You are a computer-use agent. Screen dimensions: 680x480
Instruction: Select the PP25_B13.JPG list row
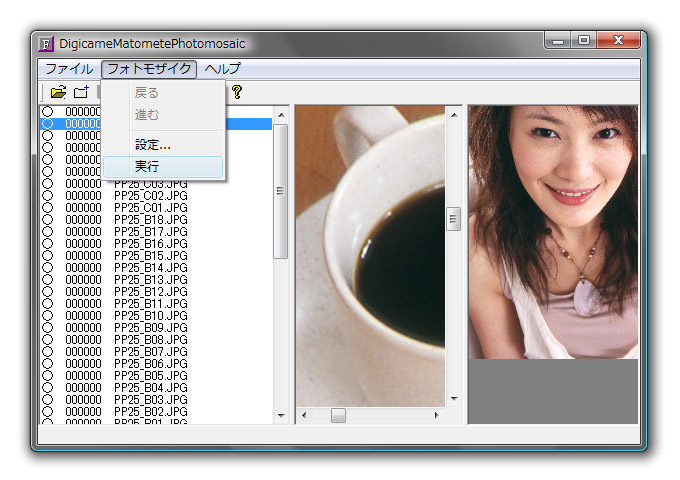coord(150,280)
